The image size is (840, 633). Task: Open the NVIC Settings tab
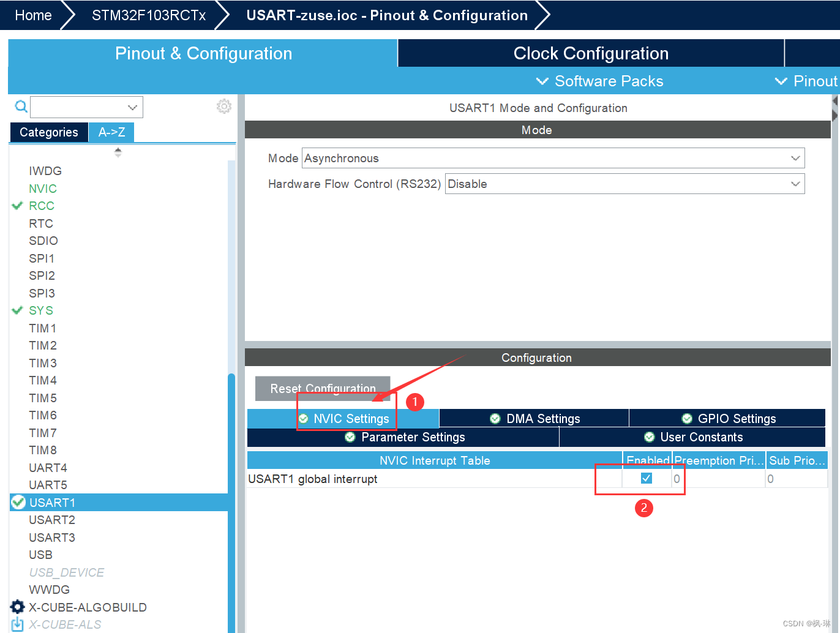click(x=343, y=419)
